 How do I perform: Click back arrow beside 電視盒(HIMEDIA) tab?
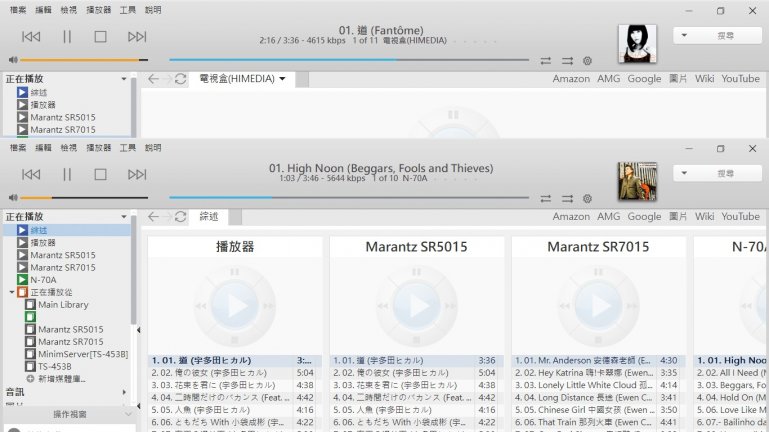pos(153,79)
